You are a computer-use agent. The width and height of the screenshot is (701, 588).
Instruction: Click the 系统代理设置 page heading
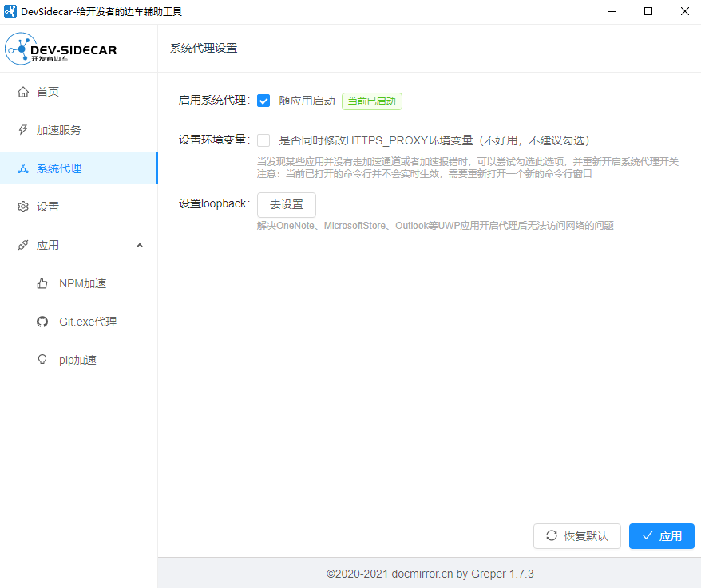[x=204, y=48]
